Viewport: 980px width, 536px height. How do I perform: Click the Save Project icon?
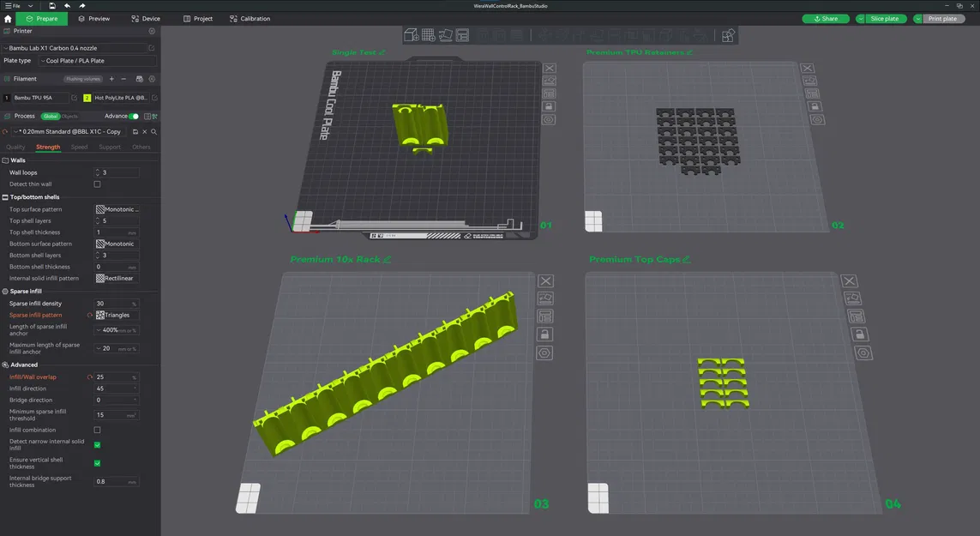(52, 6)
